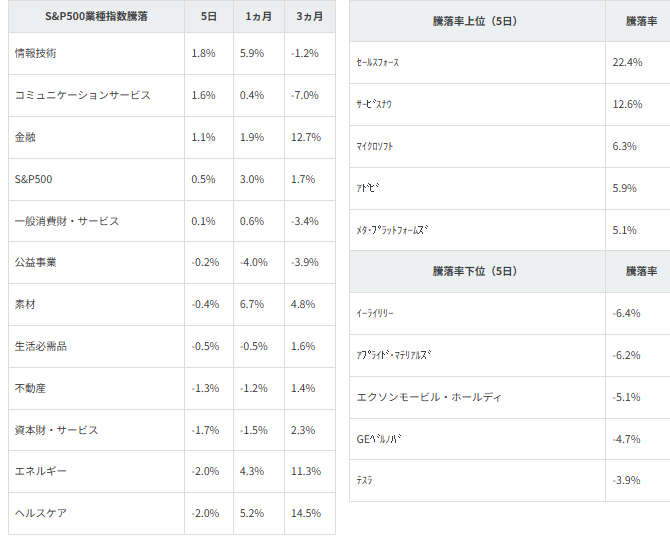Image resolution: width=670 pixels, height=546 pixels.
Task: Click the 騰落率上位（5日）table header
Action: click(475, 21)
